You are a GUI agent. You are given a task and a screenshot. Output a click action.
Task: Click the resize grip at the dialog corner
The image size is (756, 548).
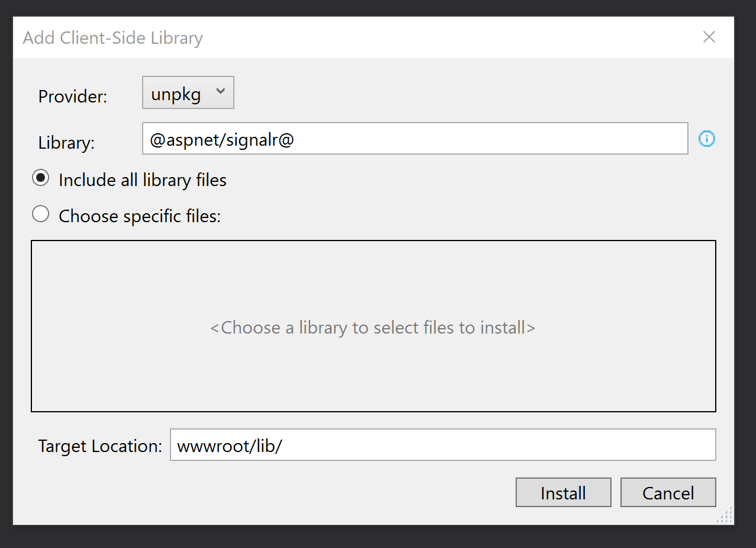coord(723,515)
